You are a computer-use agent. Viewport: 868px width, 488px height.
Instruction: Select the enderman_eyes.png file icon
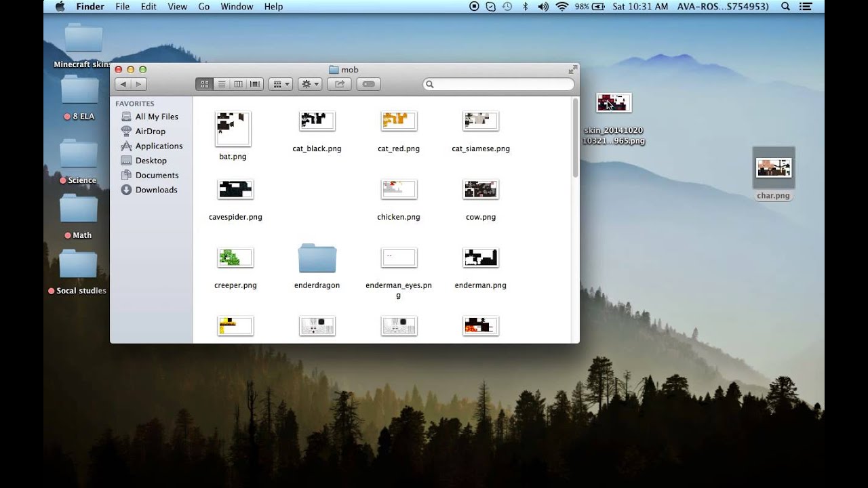399,258
